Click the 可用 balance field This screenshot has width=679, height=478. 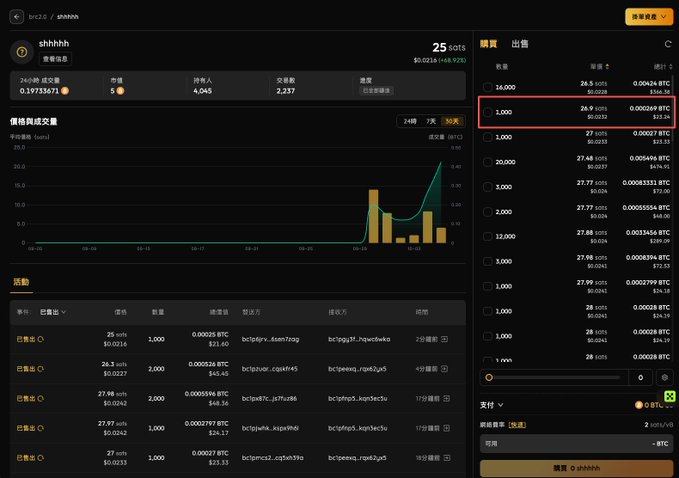pos(576,444)
